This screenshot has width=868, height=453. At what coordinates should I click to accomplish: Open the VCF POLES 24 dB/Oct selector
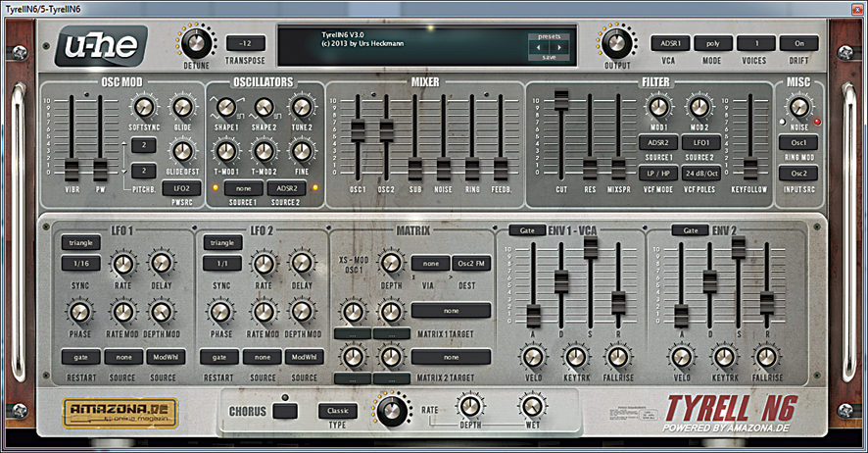[701, 174]
